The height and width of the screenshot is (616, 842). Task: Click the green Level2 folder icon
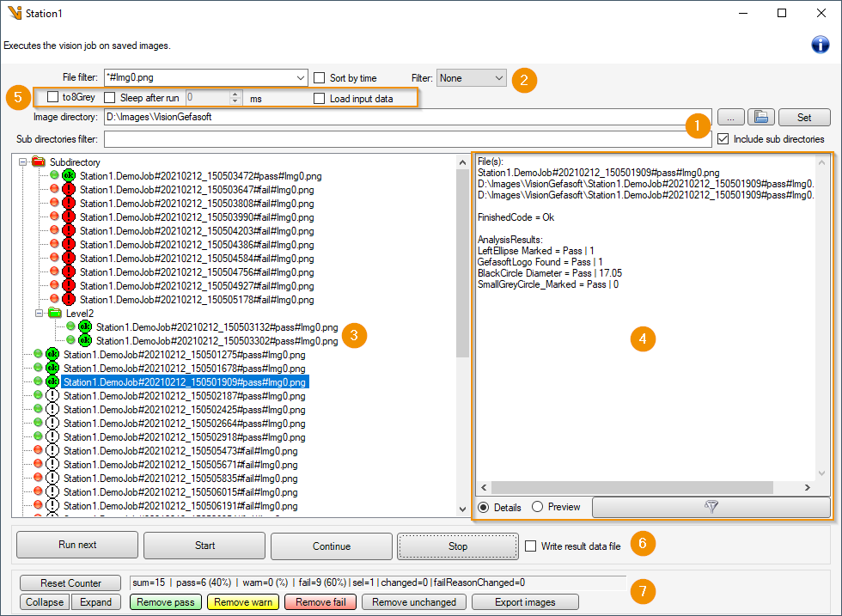[54, 313]
